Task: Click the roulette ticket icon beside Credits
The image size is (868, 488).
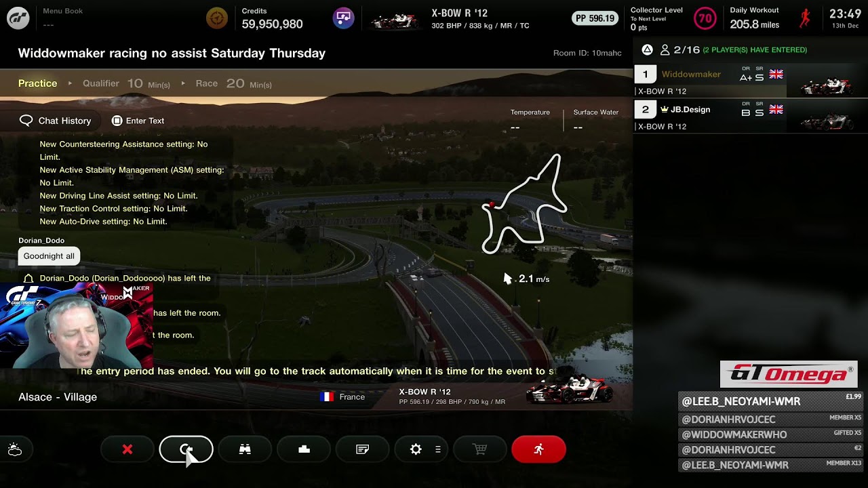Action: [217, 18]
